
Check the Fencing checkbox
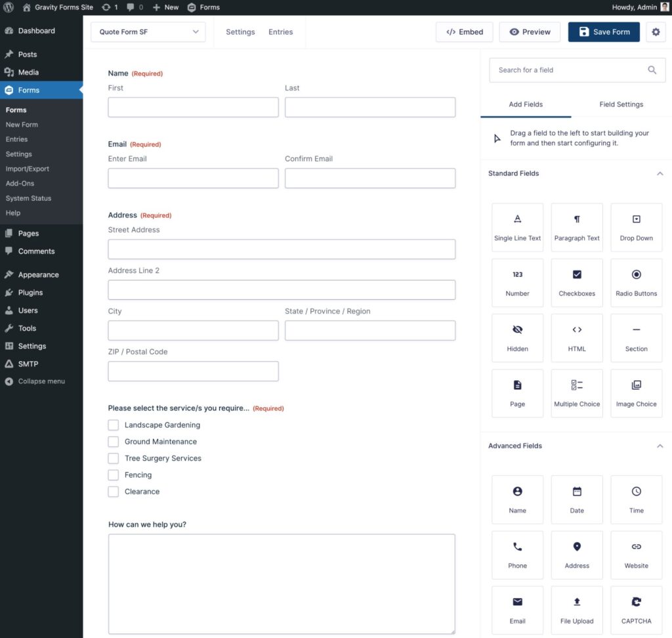113,475
